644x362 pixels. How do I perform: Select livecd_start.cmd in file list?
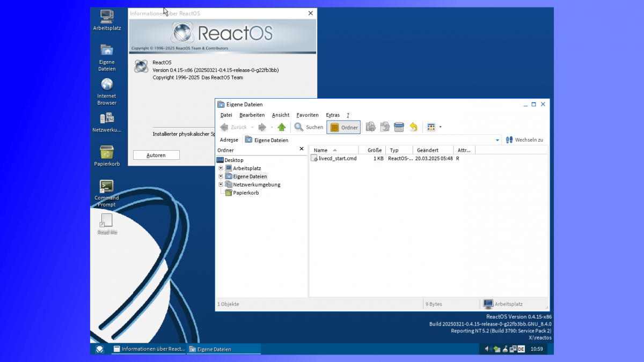point(337,158)
